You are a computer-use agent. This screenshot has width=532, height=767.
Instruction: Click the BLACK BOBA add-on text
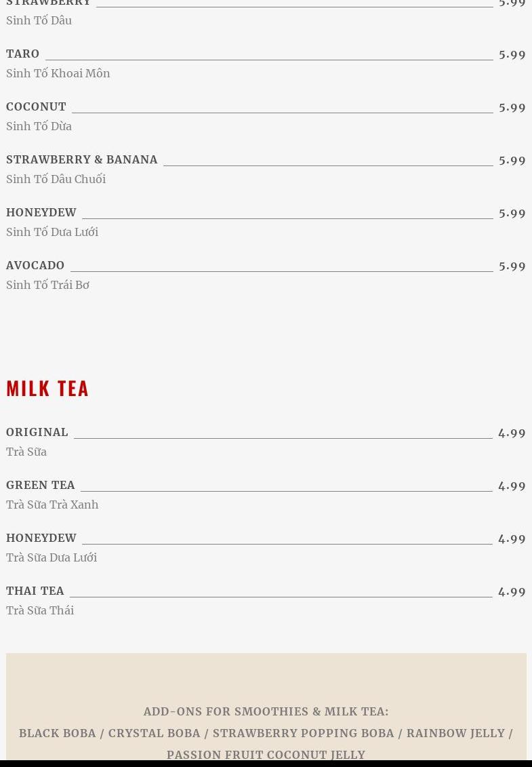58,733
